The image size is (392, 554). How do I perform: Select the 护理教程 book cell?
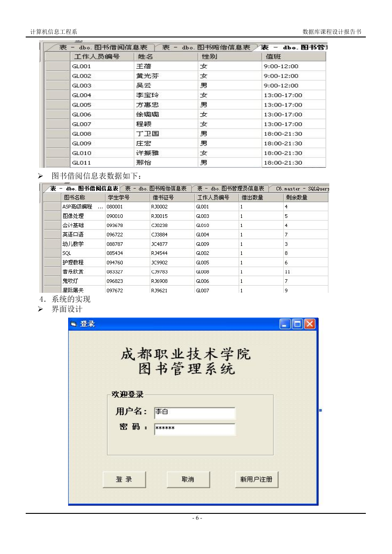83,263
